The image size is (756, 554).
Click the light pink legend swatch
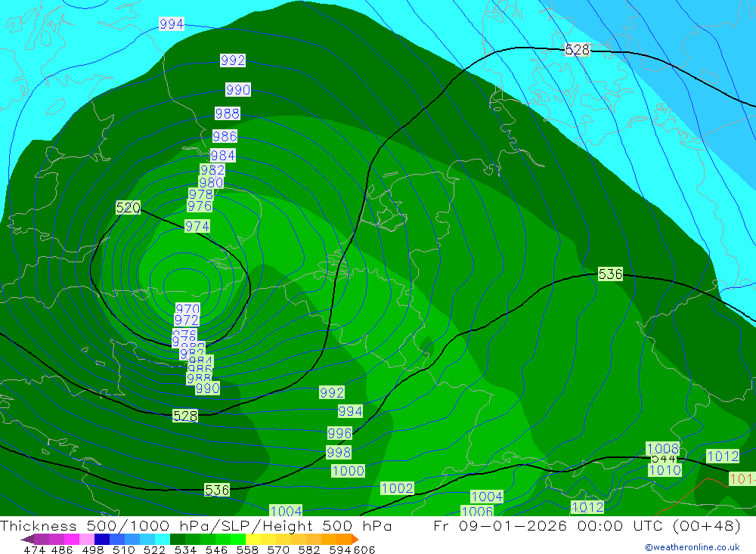tap(87, 539)
